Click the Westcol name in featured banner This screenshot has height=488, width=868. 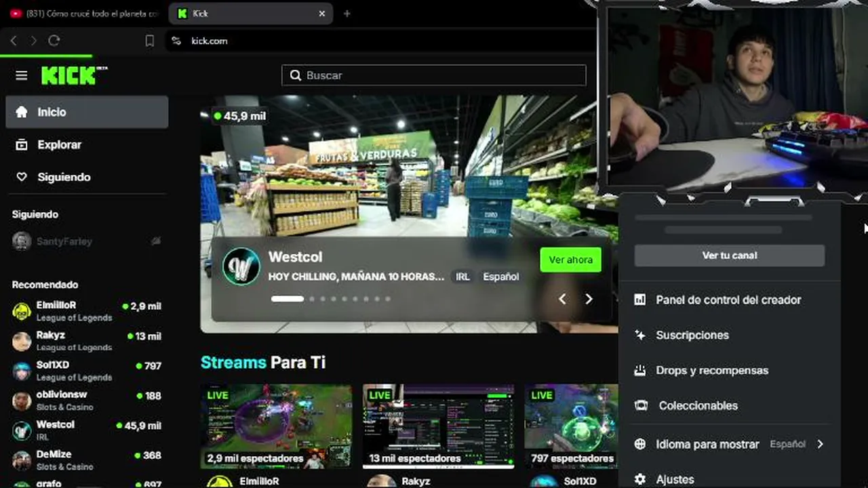coord(295,257)
